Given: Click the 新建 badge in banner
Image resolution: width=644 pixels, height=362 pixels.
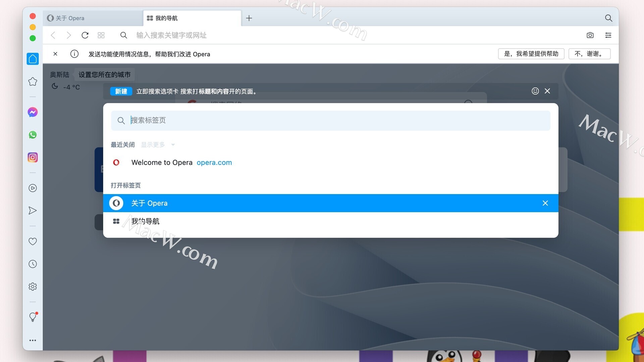Looking at the screenshot, I should tap(121, 91).
